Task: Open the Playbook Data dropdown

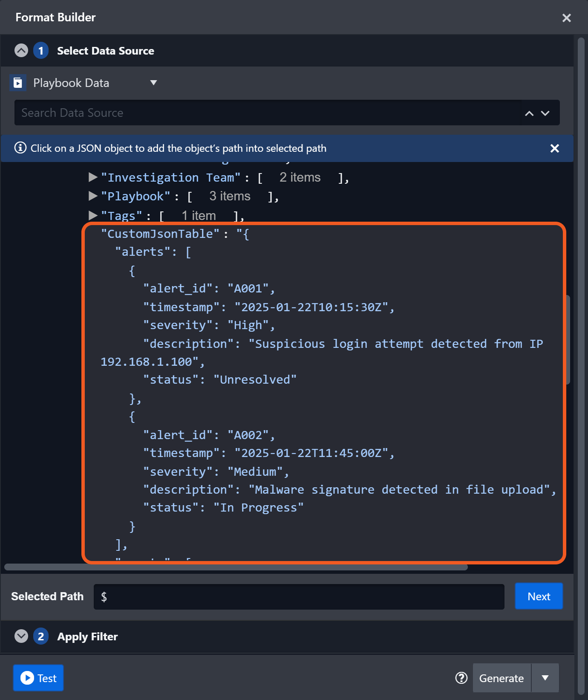Action: pos(153,83)
